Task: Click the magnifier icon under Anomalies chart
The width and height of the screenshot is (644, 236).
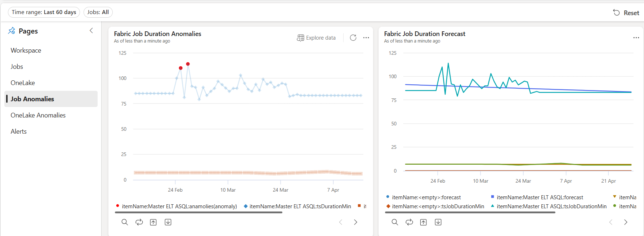Action: point(125,222)
